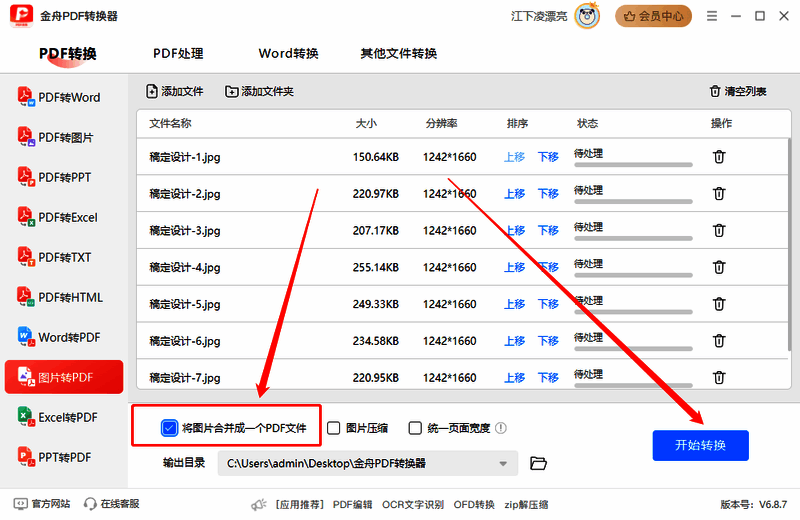Image resolution: width=800 pixels, height=520 pixels.
Task: Delete 稿定设计-2.jpg with trash icon
Action: 719,193
